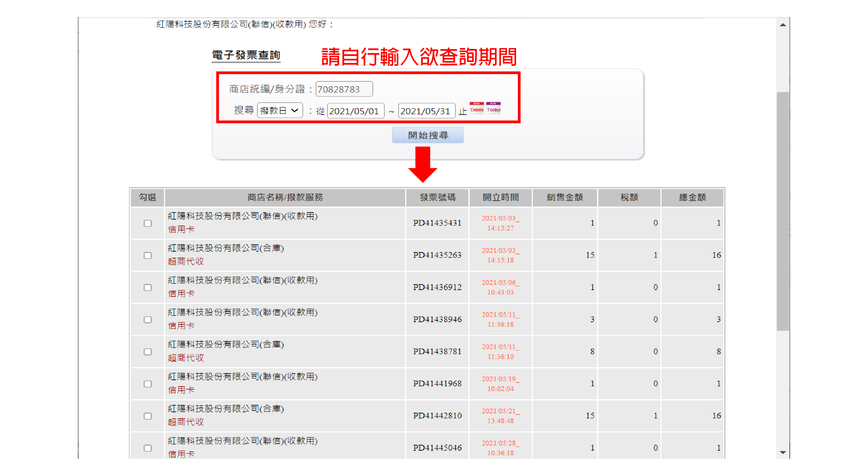Screen dimensions: 868x476
Task: Select checkbox for invoice PD41445046
Action: tap(148, 448)
